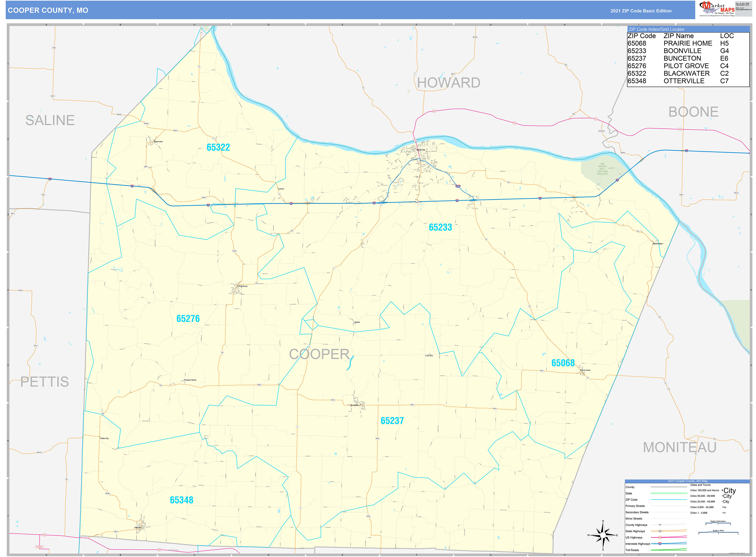756x557 pixels.
Task: Select the 'COOPER COUNTY, MO' map title
Action: [x=48, y=10]
